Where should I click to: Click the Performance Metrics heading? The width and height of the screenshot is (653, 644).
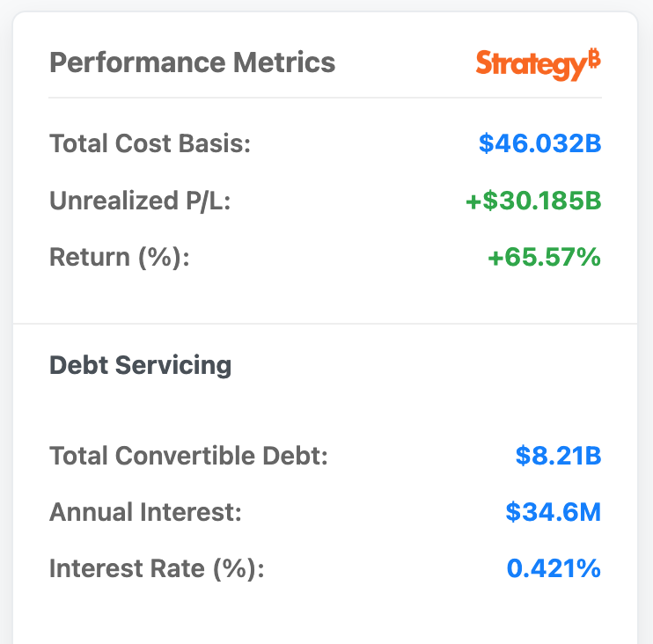point(193,62)
